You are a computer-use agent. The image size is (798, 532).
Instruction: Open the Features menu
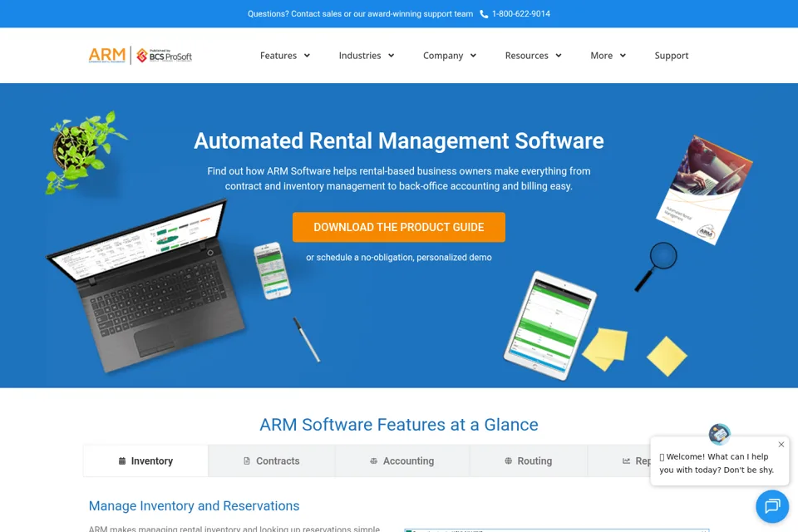tap(278, 56)
